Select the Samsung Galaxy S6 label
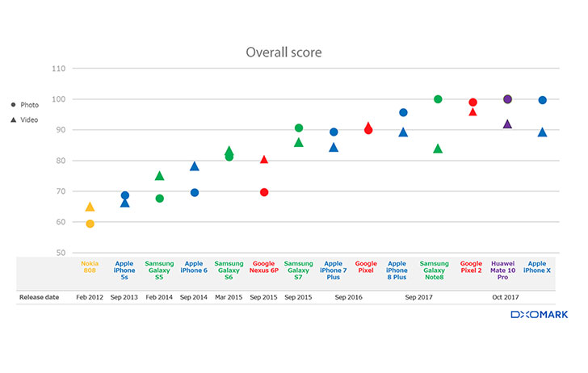588x373 pixels. (x=229, y=270)
